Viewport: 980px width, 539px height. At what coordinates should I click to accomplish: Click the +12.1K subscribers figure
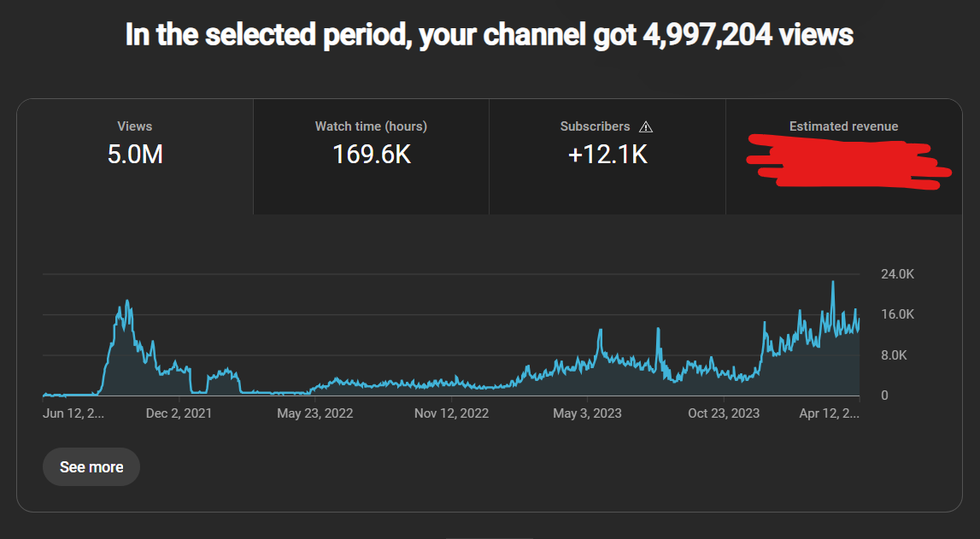pyautogui.click(x=607, y=155)
